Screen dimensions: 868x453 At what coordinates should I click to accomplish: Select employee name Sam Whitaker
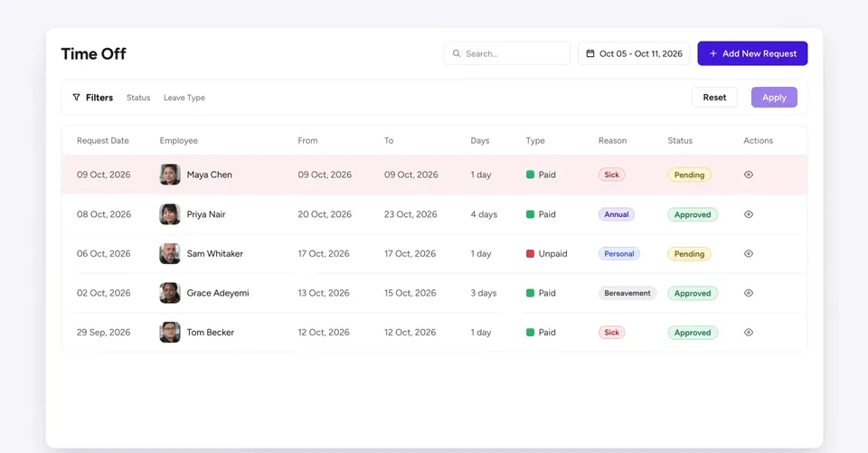215,254
